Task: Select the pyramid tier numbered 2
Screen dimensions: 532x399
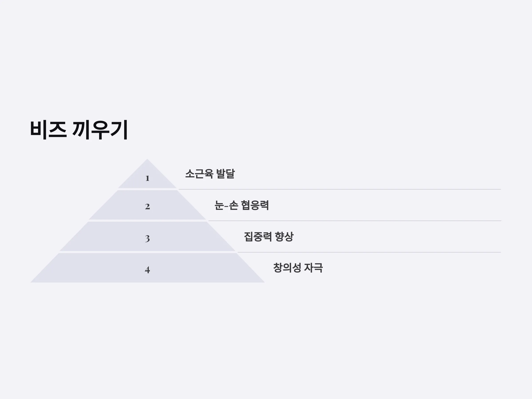Action: coord(147,205)
